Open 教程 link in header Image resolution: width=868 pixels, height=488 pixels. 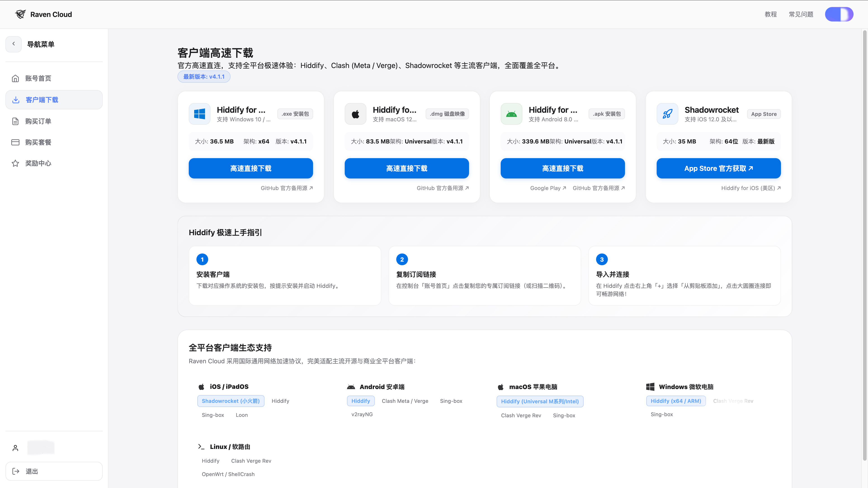coord(771,14)
